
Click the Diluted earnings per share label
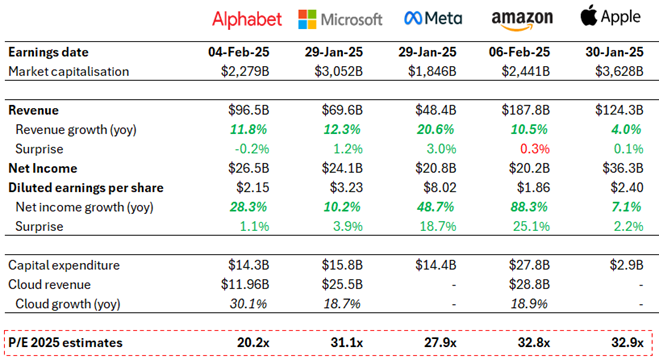click(86, 187)
